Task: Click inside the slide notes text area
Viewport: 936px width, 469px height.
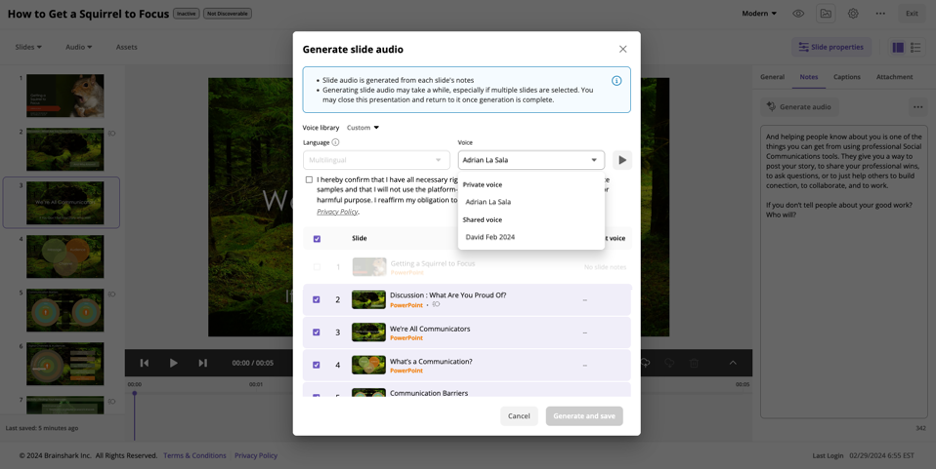Action: coord(843,271)
